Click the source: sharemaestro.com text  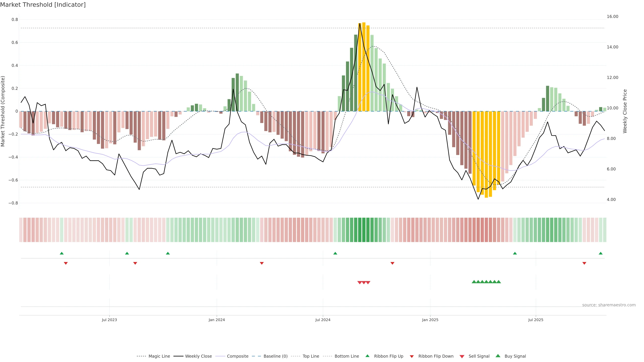[609, 305]
